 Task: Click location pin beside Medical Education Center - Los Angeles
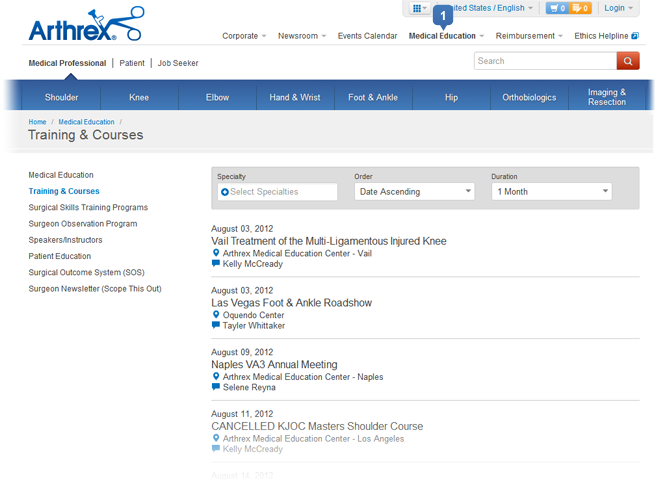(x=216, y=438)
